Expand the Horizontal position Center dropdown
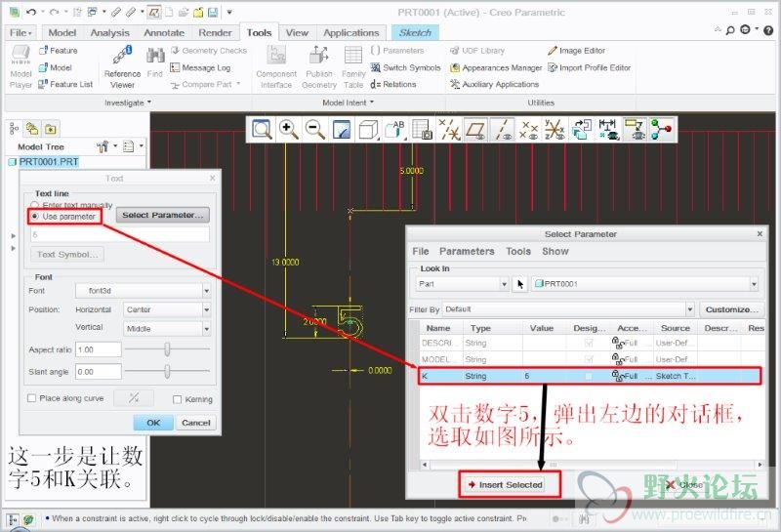Screen dimensions: 781x532 coord(166,309)
